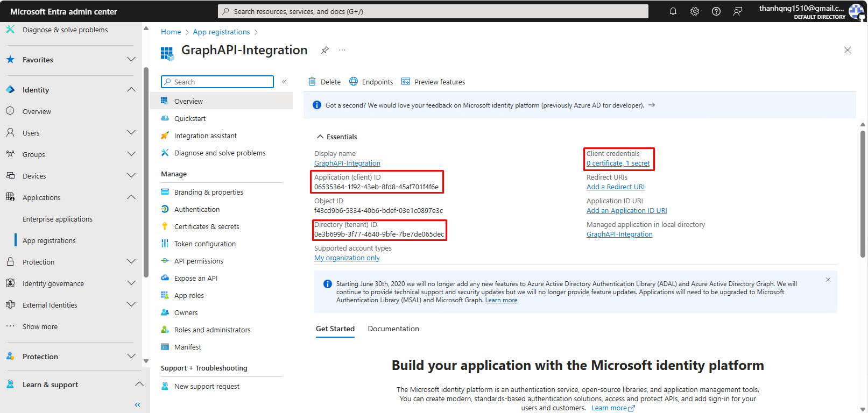Open managed application GraphAPI-Integration link
The width and height of the screenshot is (868, 413).
[619, 234]
